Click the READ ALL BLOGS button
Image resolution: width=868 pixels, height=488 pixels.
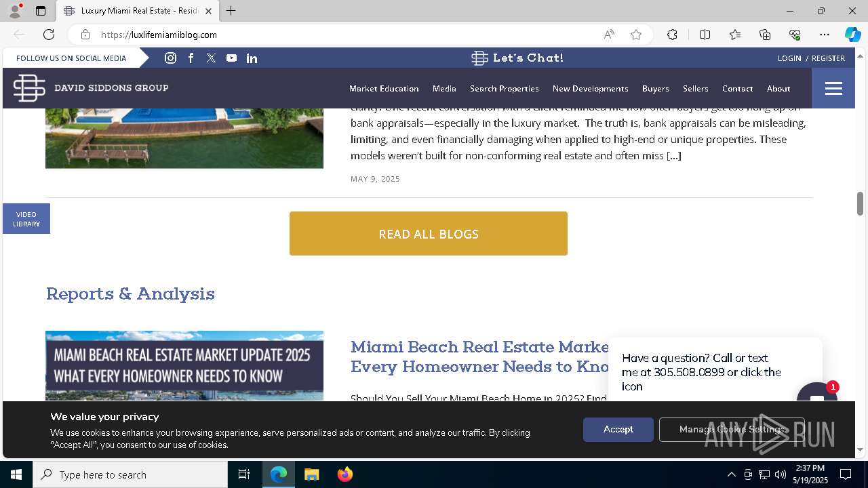[x=429, y=234]
